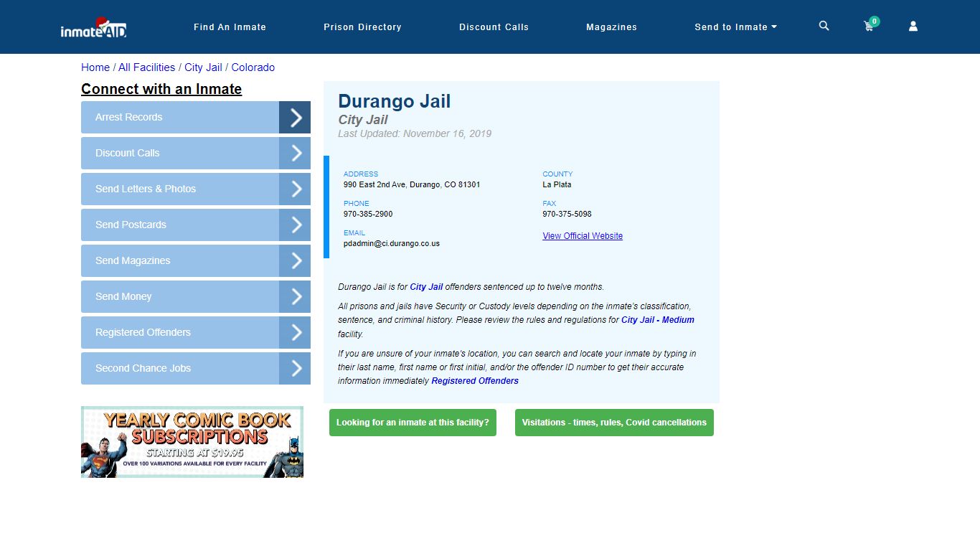Click the arrow beside Discount Calls sidebar

coord(295,153)
